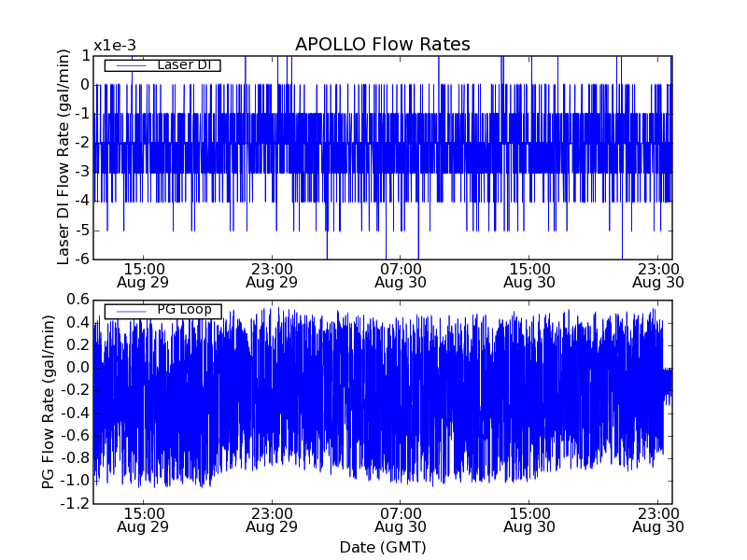Click the '-0.6' y-axis tick on bottom chart
The image size is (747, 560).
coord(75,436)
